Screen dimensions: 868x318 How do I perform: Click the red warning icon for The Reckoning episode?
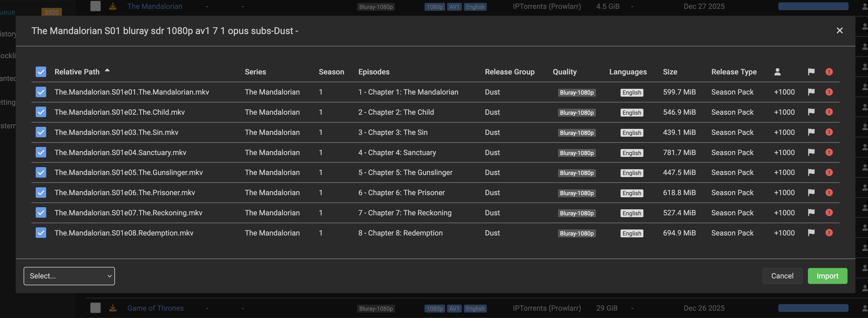pos(829,213)
